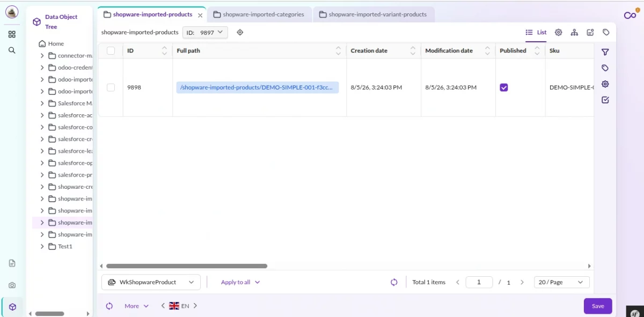Reload the grid with the refresh icon
The image size is (644, 317).
point(394,282)
